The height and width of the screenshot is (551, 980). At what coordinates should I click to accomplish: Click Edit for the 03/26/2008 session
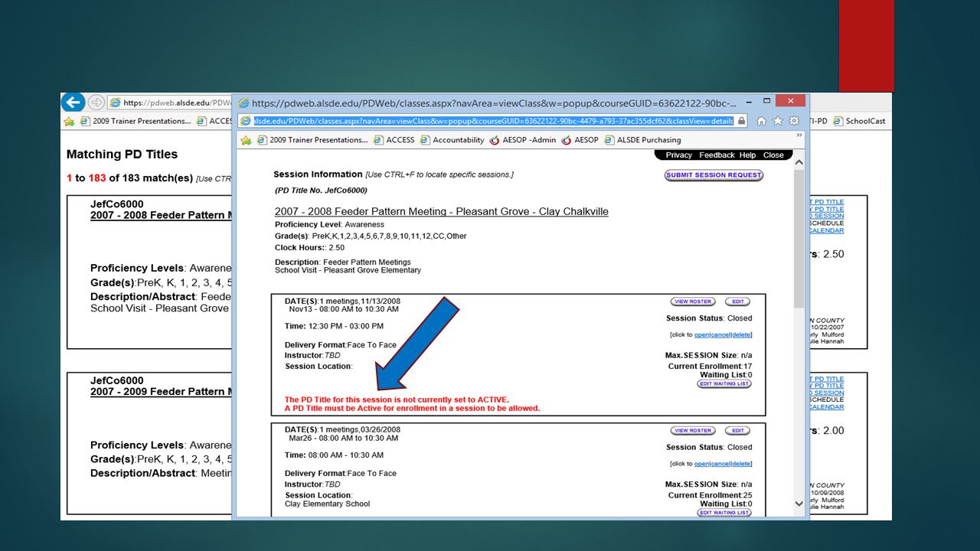(737, 431)
